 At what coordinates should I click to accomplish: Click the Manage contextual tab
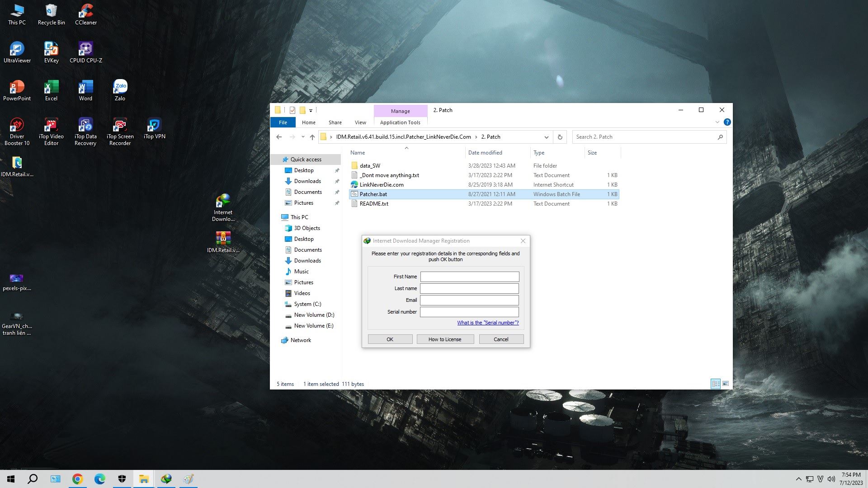(401, 111)
